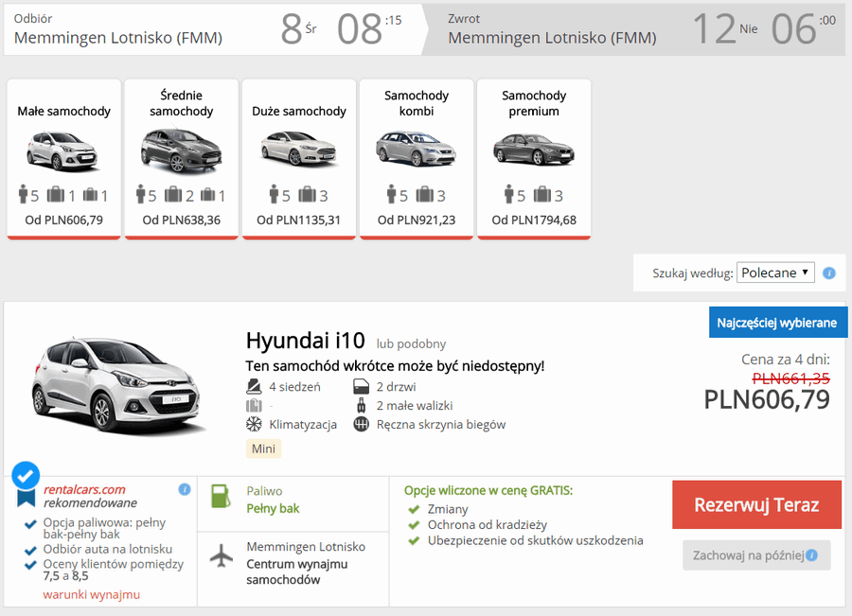Click the Pełny bak fuel policy text
Screen dimensions: 852x616
[273, 508]
